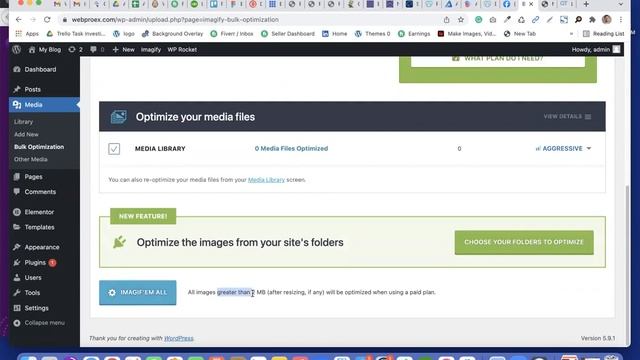640x360 pixels.
Task: Click the Imagif'em All button
Action: pos(138,293)
